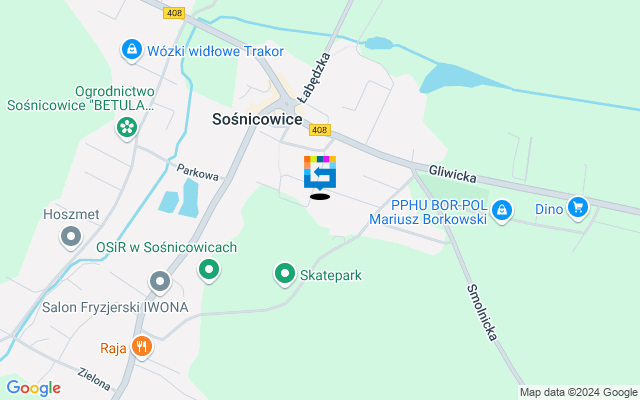Click the Smolnicka street label

pyautogui.click(x=482, y=313)
